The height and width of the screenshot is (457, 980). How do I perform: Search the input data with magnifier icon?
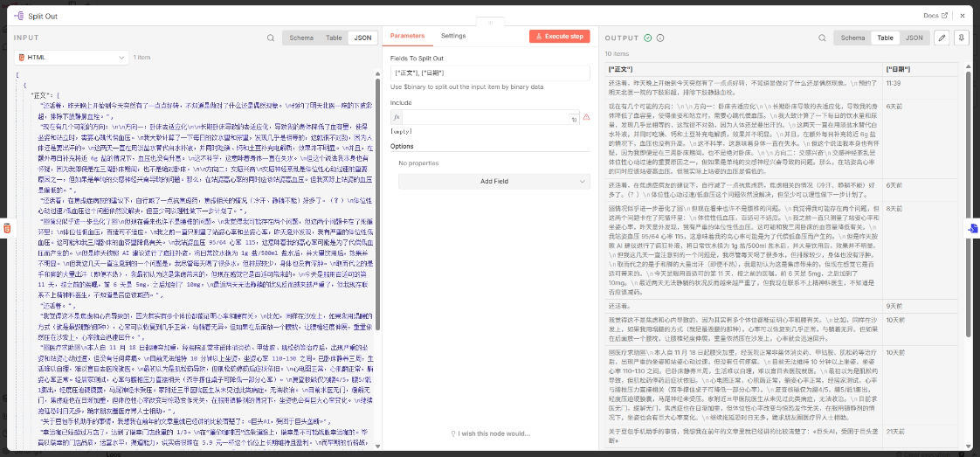pos(271,38)
